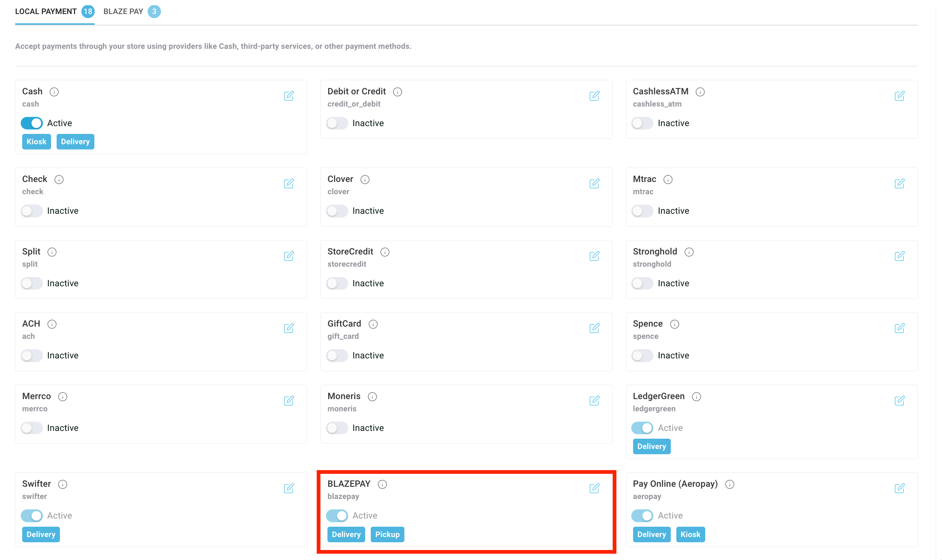Edit the Debit or Credit payment method
The image size is (942, 560).
(594, 96)
